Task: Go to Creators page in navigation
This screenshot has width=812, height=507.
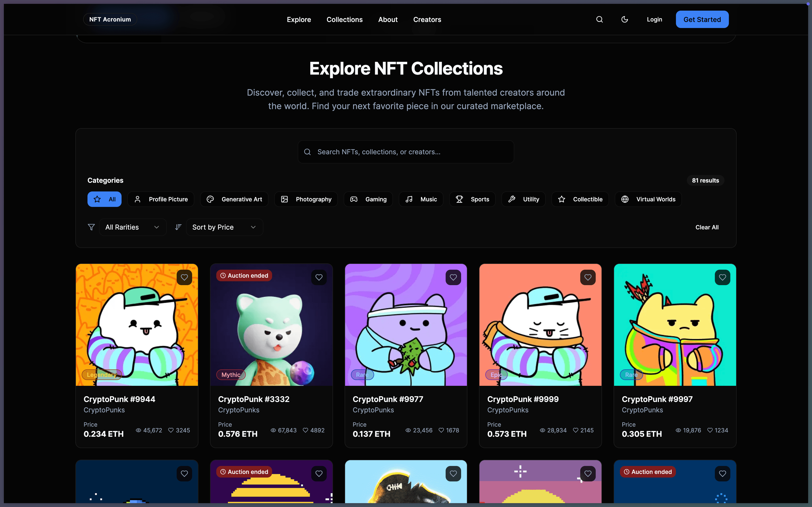Action: coord(427,20)
